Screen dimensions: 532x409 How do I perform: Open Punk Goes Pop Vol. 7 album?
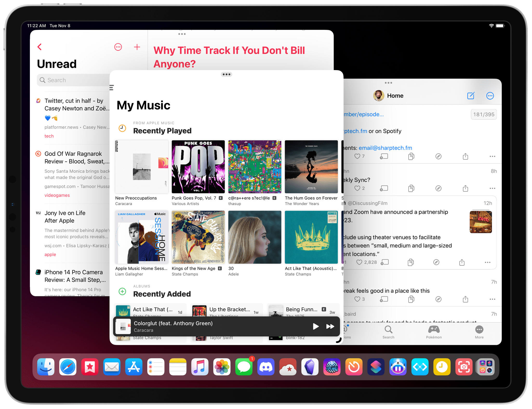(x=198, y=167)
